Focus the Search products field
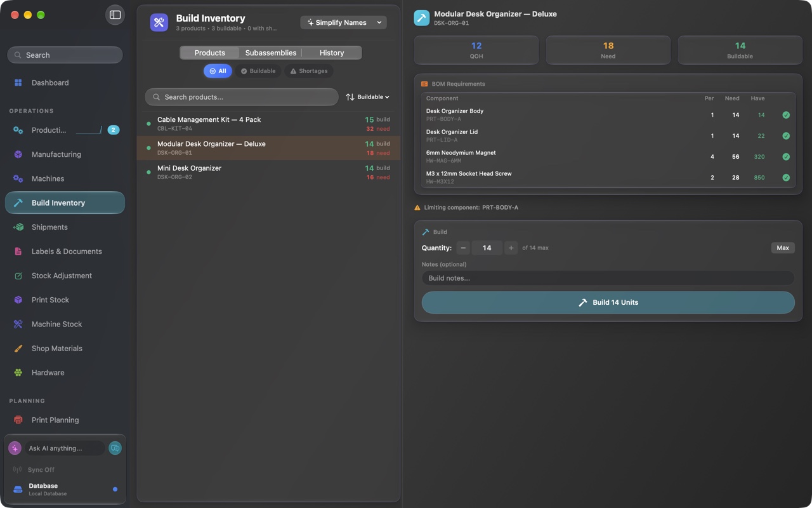The width and height of the screenshot is (812, 508). click(242, 97)
